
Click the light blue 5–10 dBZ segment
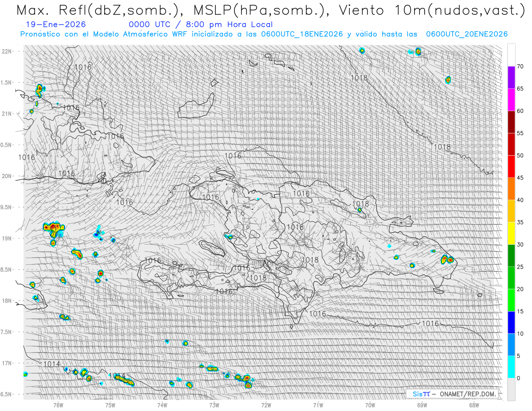(511, 344)
